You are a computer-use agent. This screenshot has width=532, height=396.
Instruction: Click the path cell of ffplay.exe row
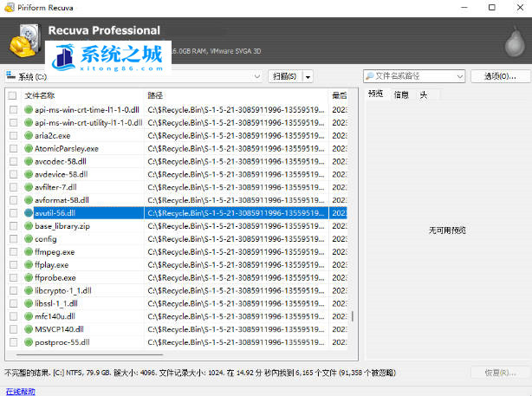click(x=236, y=264)
